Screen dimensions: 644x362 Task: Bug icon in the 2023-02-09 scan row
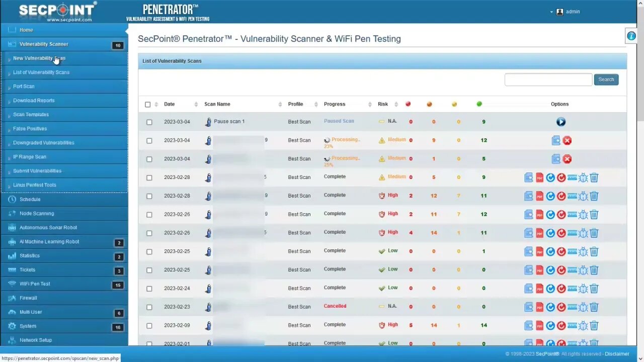pyautogui.click(x=583, y=326)
